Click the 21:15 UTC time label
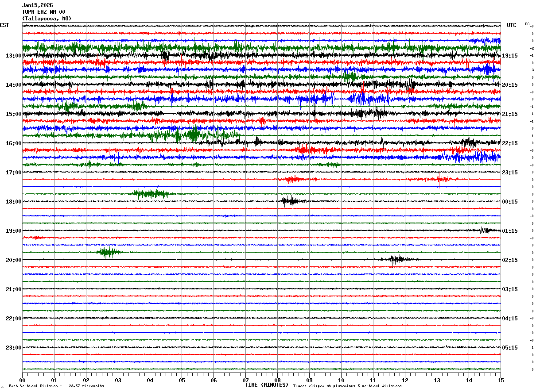 click(510, 114)
